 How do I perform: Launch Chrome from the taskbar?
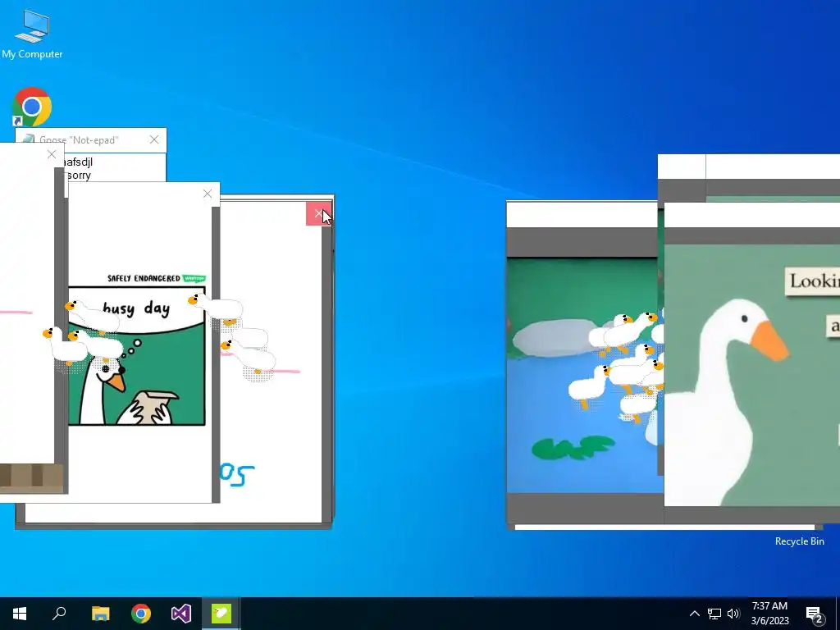pyautogui.click(x=141, y=614)
